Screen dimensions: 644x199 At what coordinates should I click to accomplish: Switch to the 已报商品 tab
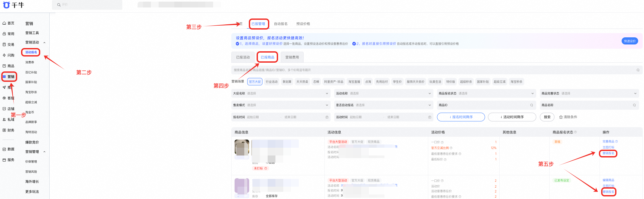(x=267, y=57)
